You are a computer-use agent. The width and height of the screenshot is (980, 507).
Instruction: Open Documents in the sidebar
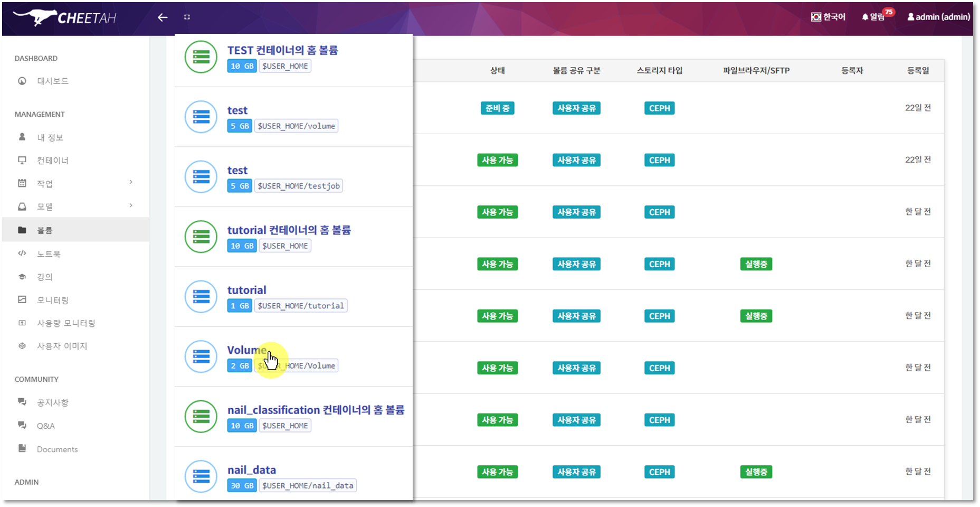pyautogui.click(x=58, y=449)
